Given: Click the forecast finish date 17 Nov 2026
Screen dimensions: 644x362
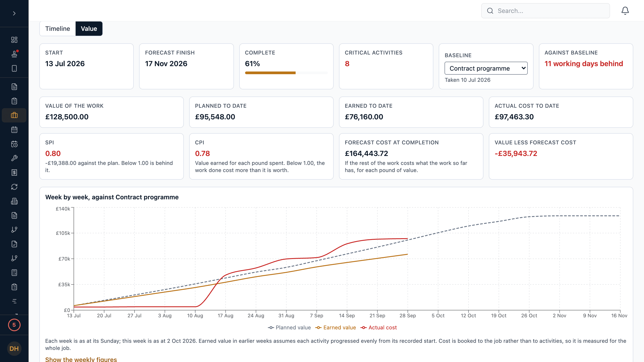Looking at the screenshot, I should [166, 64].
